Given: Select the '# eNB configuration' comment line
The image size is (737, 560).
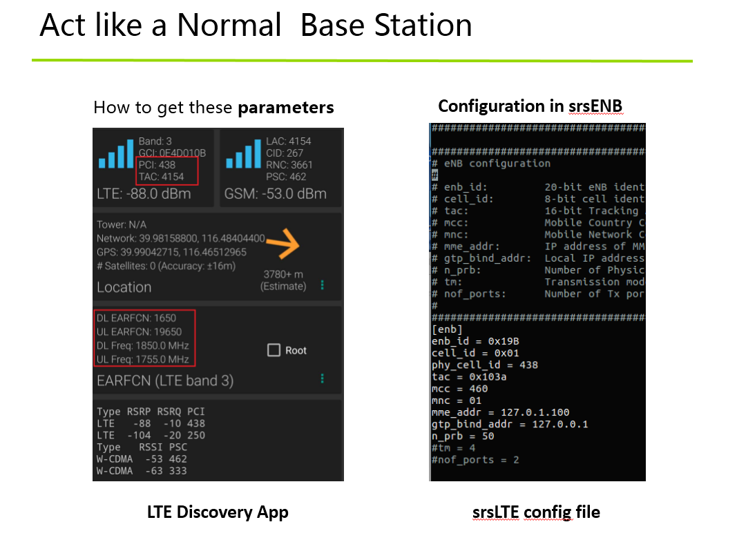Looking at the screenshot, I should click(x=490, y=164).
